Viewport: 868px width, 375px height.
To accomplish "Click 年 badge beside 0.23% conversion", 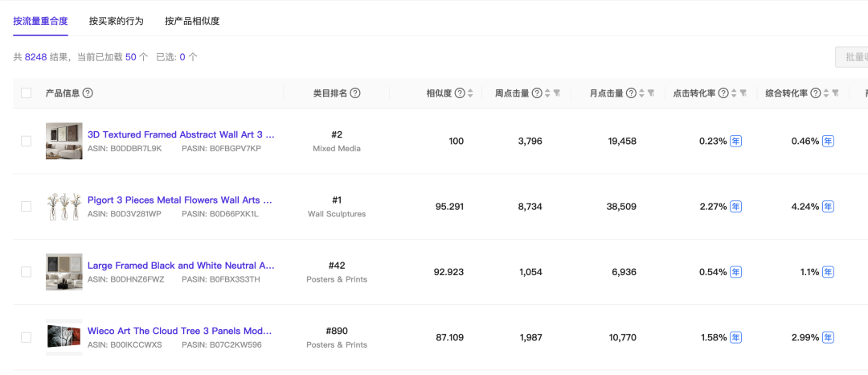I will 735,142.
